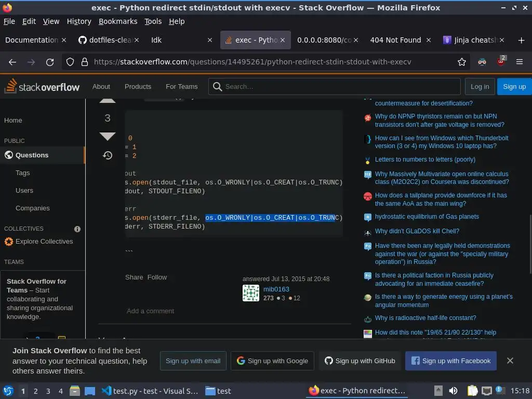Click the About link in header
The width and height of the screenshot is (532, 399).
click(101, 87)
